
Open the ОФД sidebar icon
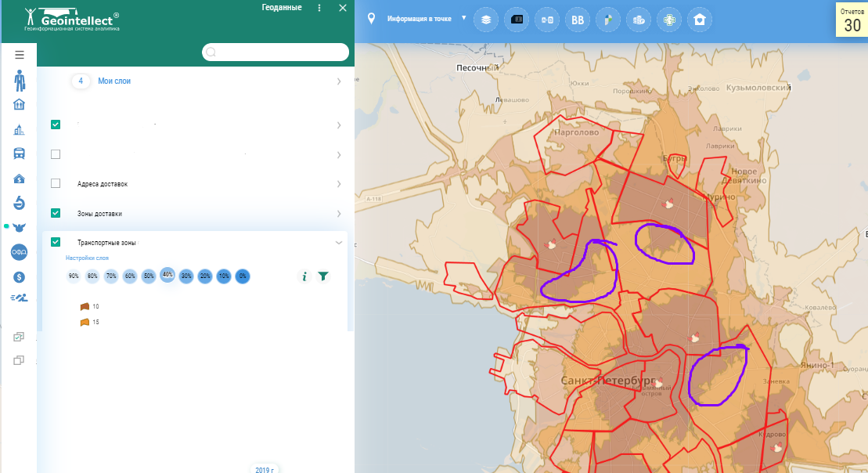(20, 251)
